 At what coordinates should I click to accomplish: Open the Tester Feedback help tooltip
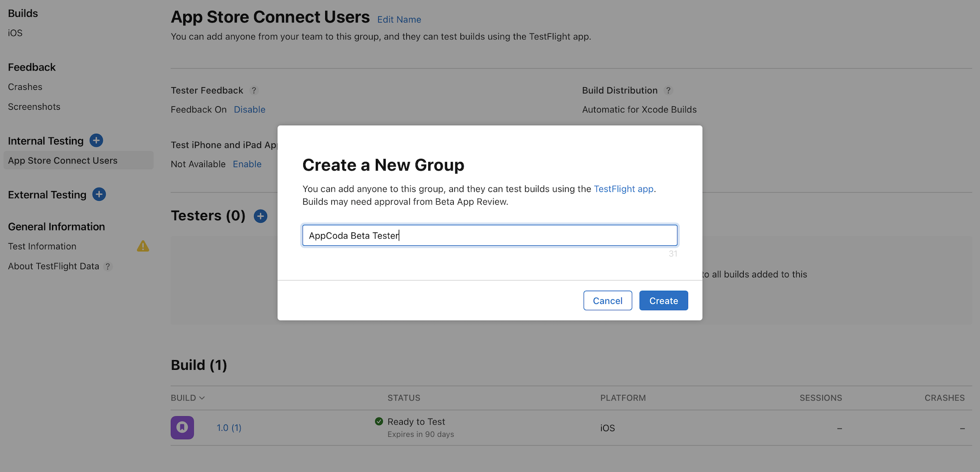[x=254, y=90]
